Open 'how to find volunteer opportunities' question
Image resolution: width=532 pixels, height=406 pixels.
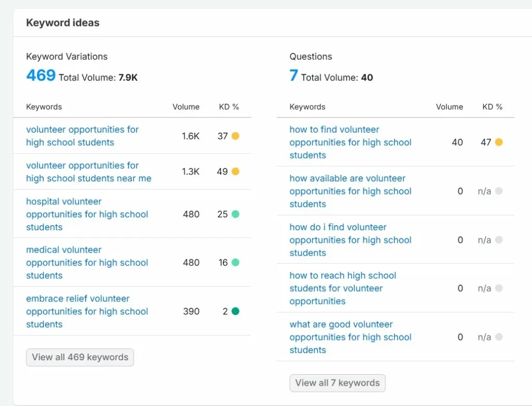pos(351,142)
